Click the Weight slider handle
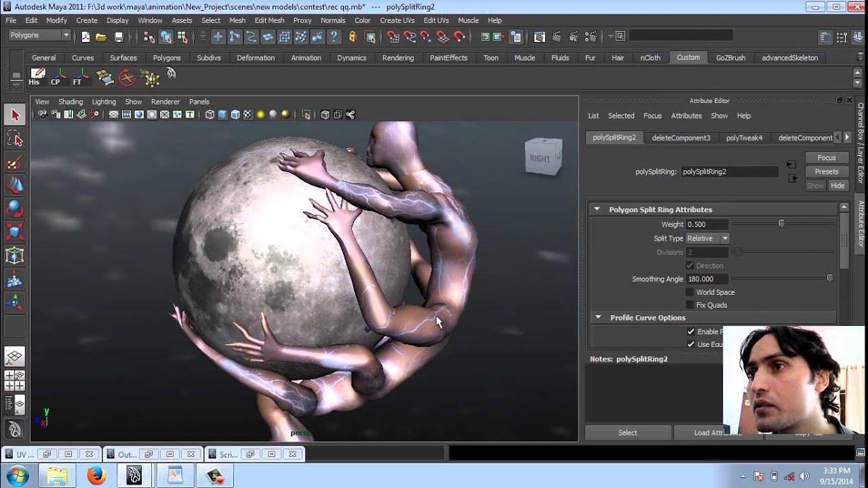This screenshot has width=868, height=488. (781, 224)
